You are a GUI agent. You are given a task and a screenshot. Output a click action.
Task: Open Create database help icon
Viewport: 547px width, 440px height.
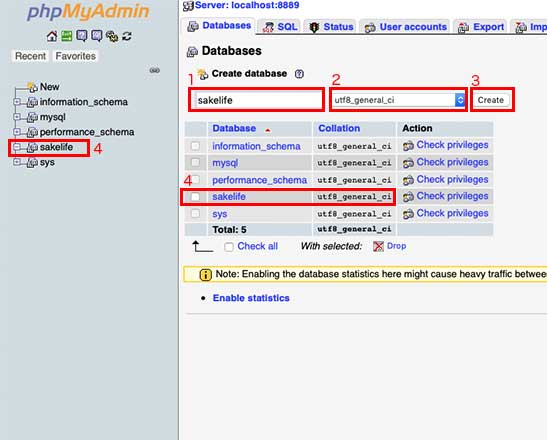pyautogui.click(x=299, y=74)
